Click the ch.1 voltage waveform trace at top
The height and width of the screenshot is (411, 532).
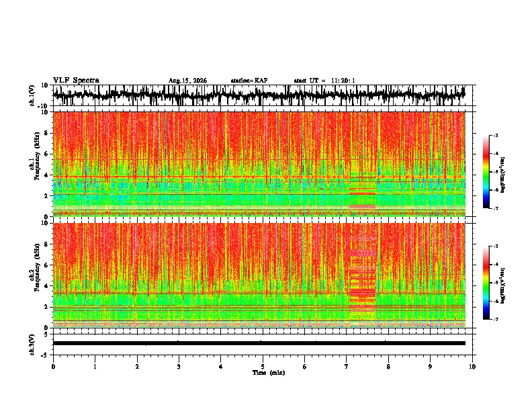tap(259, 95)
